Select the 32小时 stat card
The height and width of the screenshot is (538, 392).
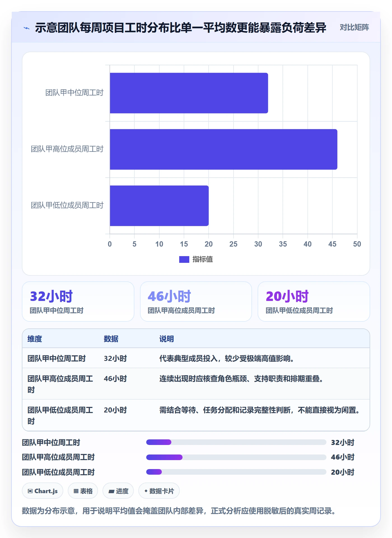[78, 302]
